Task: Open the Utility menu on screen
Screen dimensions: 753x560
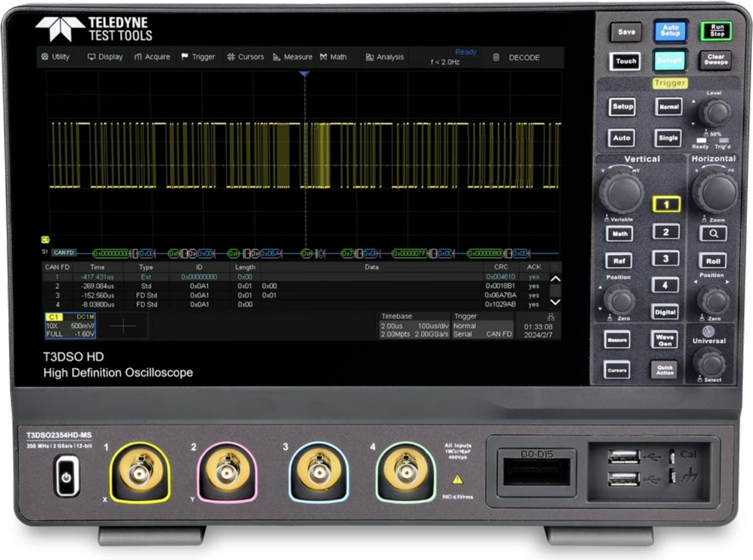Action: coord(55,56)
